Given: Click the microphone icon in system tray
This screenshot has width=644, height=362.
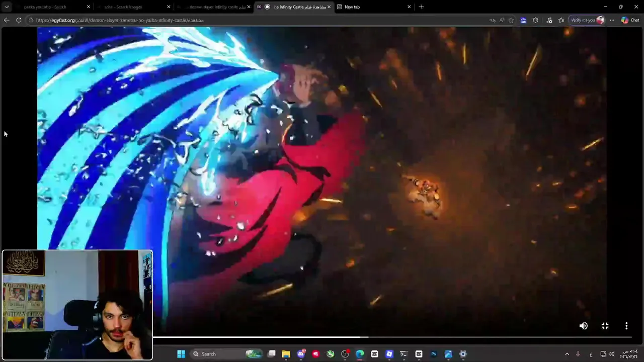Looking at the screenshot, I should (x=578, y=354).
